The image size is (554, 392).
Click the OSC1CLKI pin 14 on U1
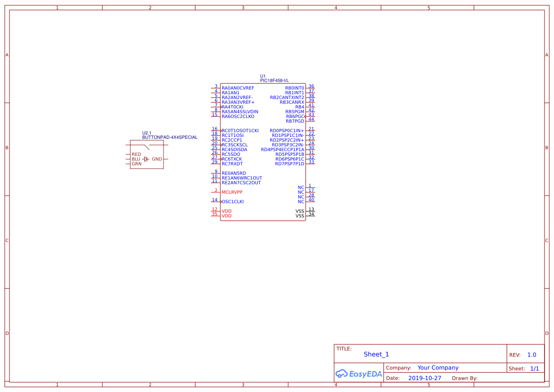coord(233,202)
